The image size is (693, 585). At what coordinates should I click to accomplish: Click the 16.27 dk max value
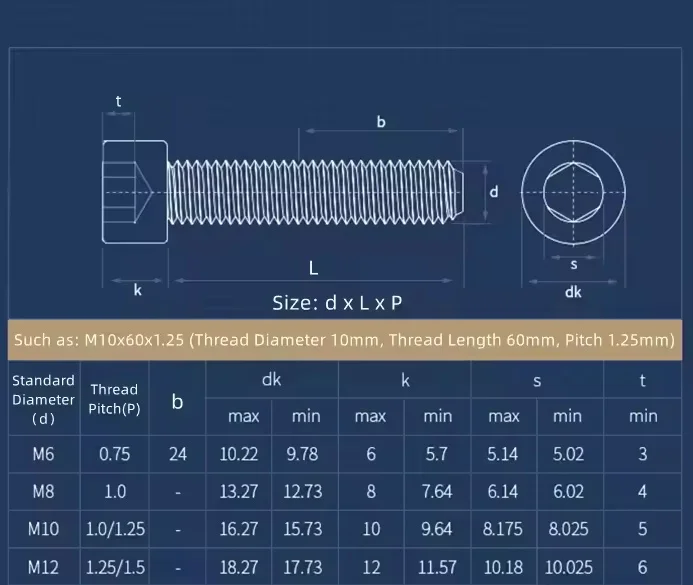[x=239, y=529]
